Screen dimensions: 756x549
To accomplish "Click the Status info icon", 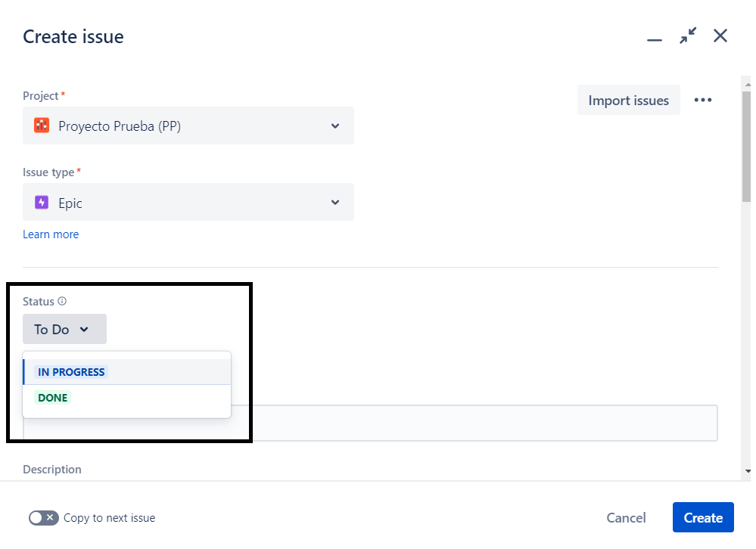I will [62, 301].
